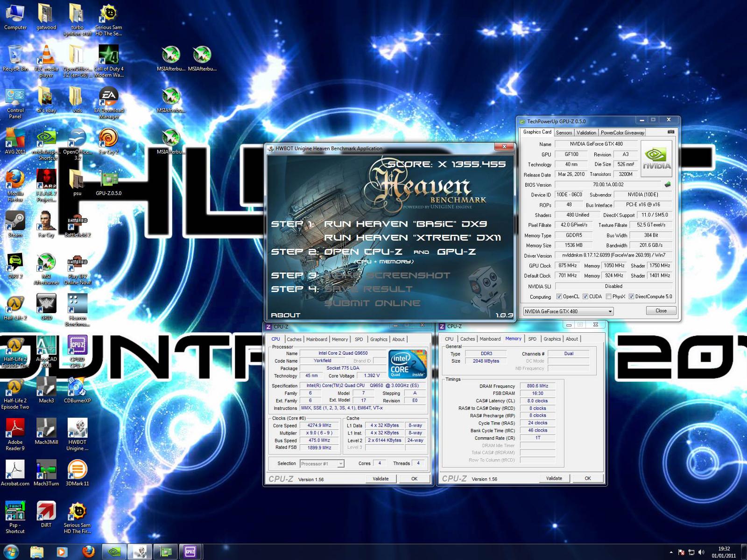Click ABOUT in the HWBOT Heaven window
747x560 pixels.
tap(285, 315)
